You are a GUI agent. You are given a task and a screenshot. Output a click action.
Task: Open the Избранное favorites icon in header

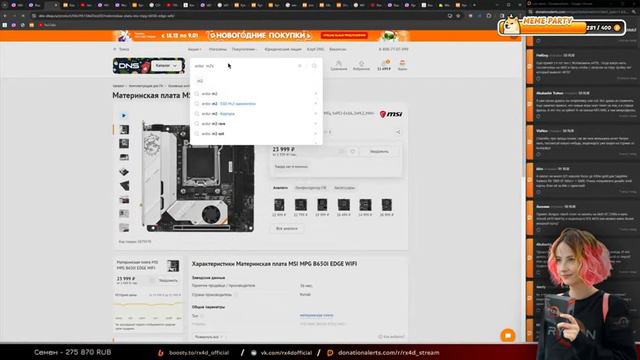pos(361,65)
